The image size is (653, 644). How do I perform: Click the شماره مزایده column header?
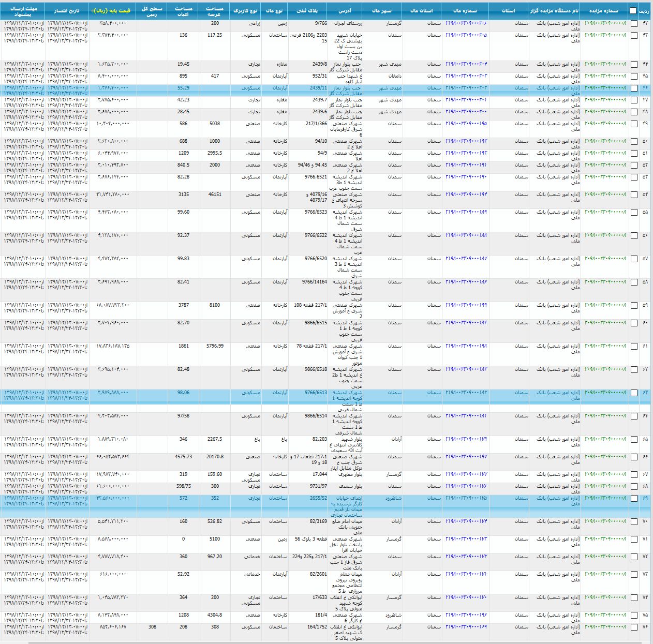pyautogui.click(x=603, y=10)
